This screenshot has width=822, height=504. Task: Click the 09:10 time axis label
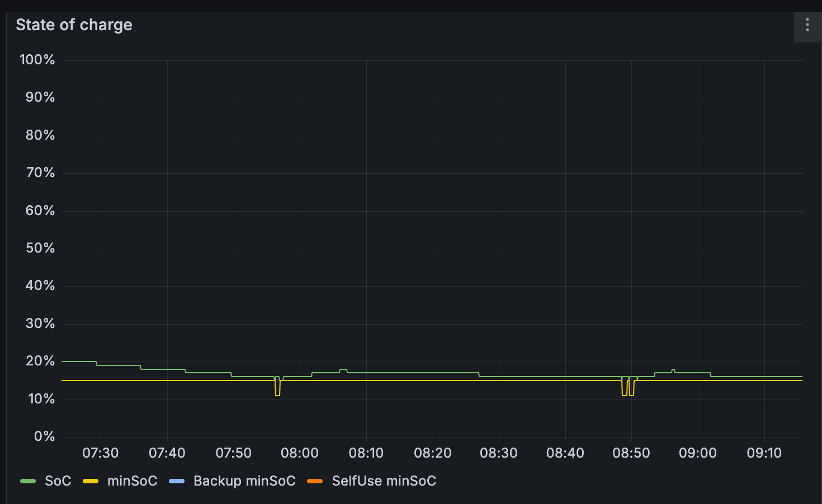pyautogui.click(x=764, y=453)
